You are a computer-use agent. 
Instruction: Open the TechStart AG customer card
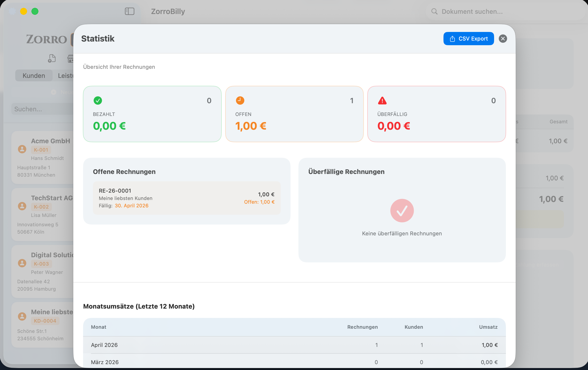(42, 214)
